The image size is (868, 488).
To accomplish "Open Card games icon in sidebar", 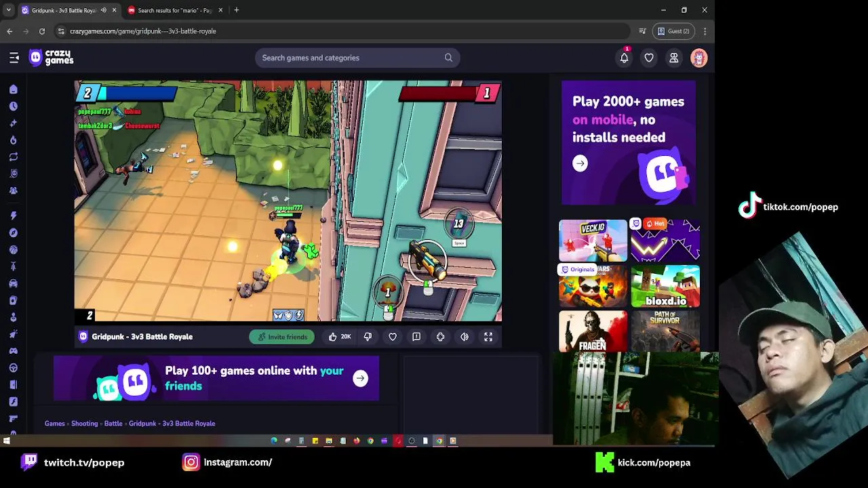I will pos(13,300).
